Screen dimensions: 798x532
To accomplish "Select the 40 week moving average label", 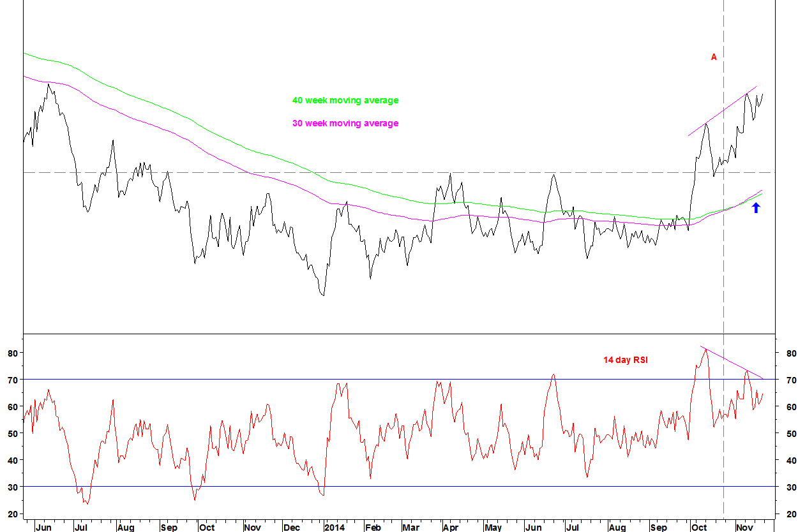I will pyautogui.click(x=345, y=100).
